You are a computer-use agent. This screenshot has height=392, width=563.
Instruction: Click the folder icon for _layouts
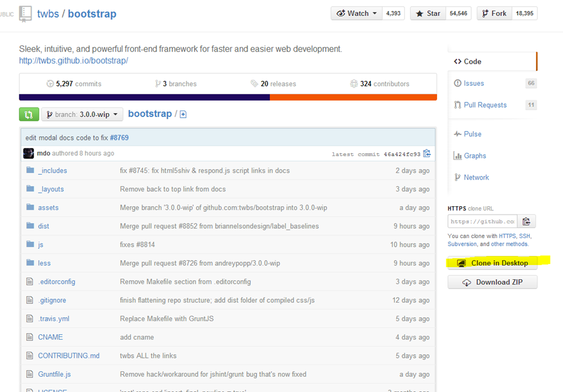tap(30, 189)
